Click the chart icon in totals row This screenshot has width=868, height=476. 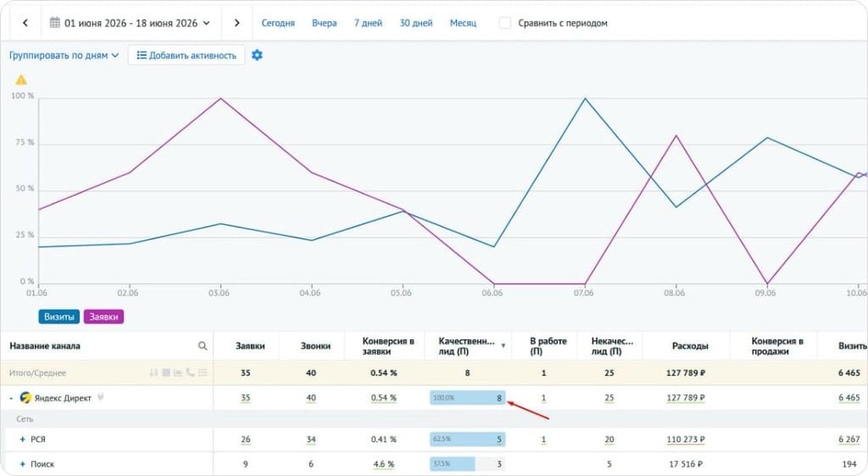(x=178, y=372)
